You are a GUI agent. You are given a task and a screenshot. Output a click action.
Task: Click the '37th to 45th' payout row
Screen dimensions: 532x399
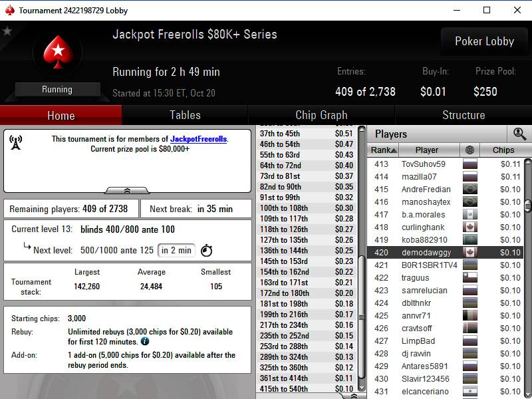tap(307, 134)
